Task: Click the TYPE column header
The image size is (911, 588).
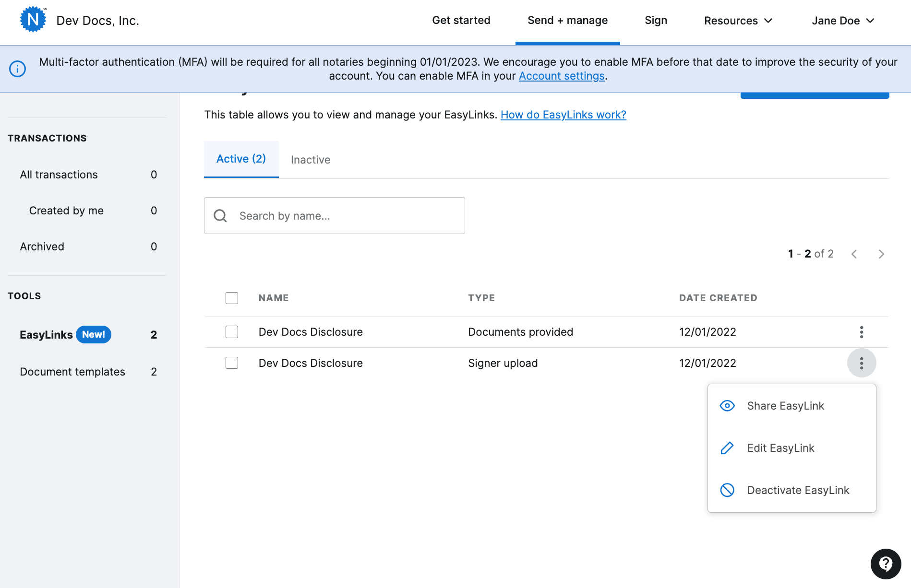Action: point(481,298)
